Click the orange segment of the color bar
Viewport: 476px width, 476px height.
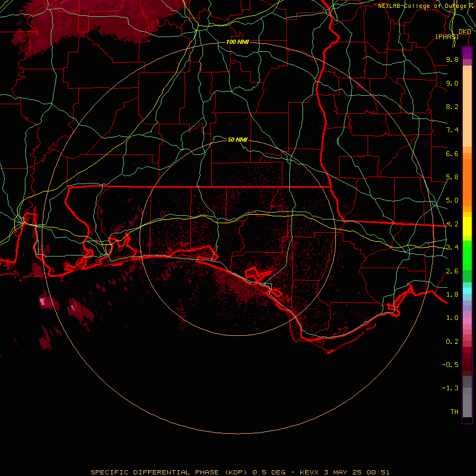[467, 182]
